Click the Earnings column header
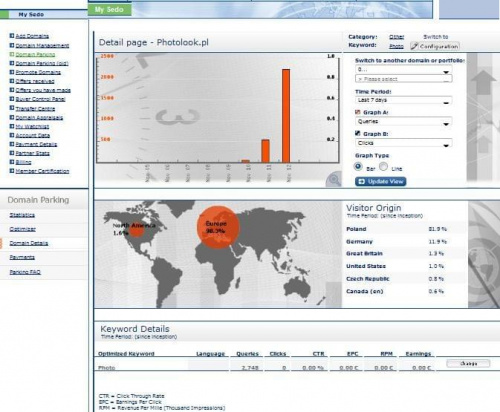 [418, 354]
